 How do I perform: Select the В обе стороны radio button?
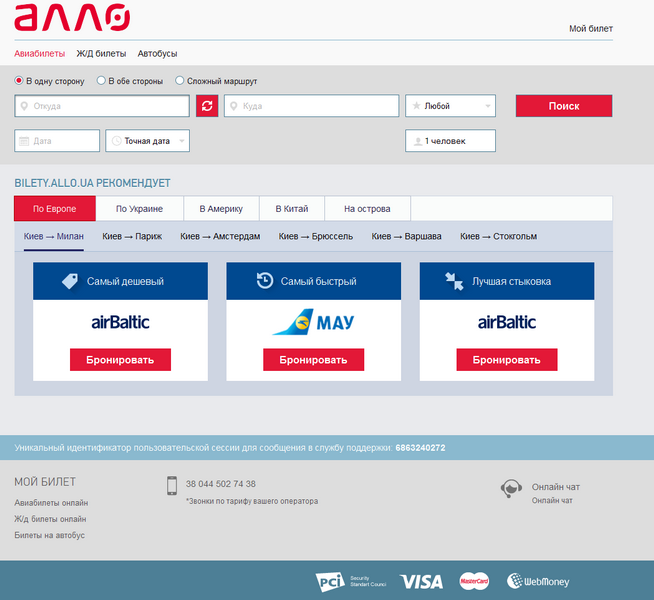[x=101, y=80]
